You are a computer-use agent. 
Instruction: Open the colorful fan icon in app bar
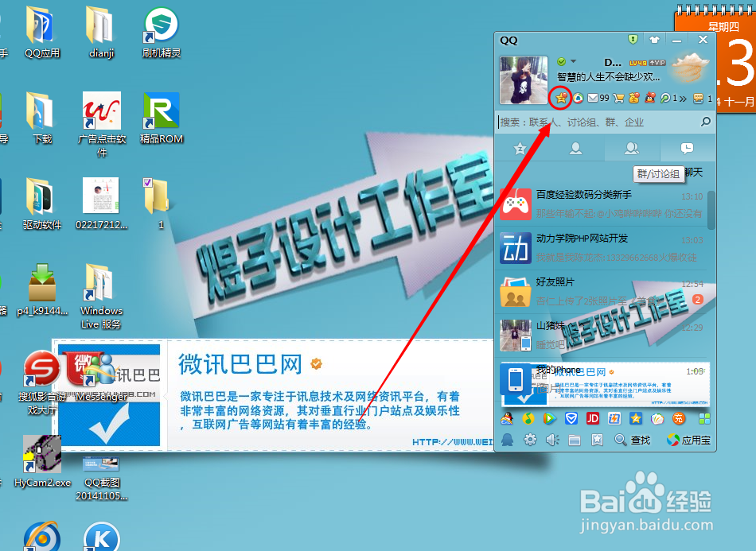click(657, 419)
